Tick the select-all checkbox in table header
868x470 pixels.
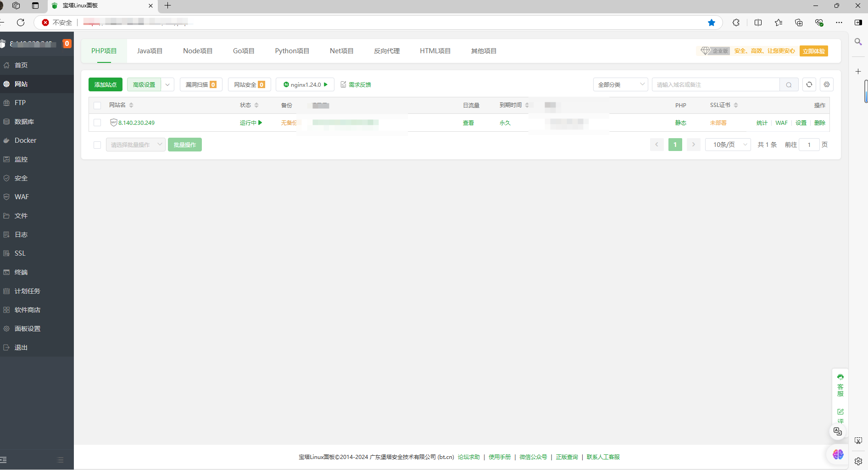click(97, 106)
